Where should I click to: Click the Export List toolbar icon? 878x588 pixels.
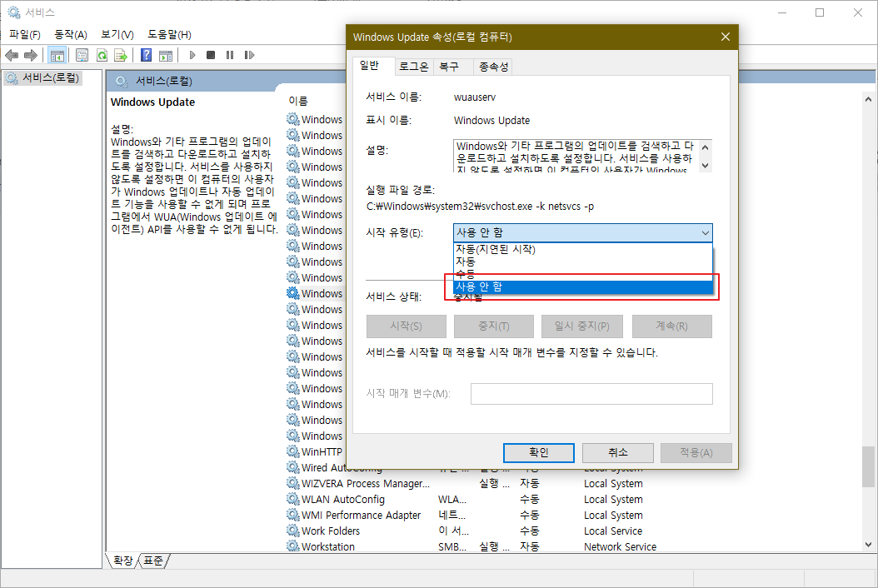[x=121, y=55]
